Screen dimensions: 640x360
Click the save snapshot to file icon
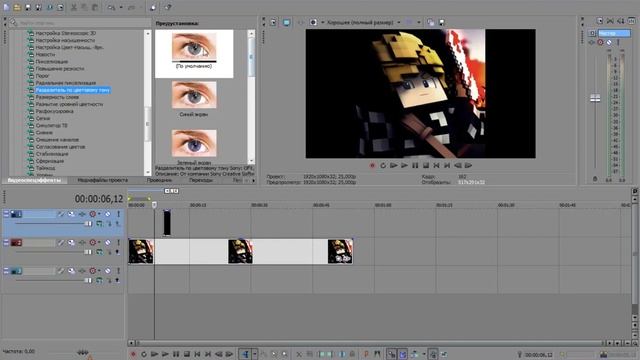click(442, 22)
